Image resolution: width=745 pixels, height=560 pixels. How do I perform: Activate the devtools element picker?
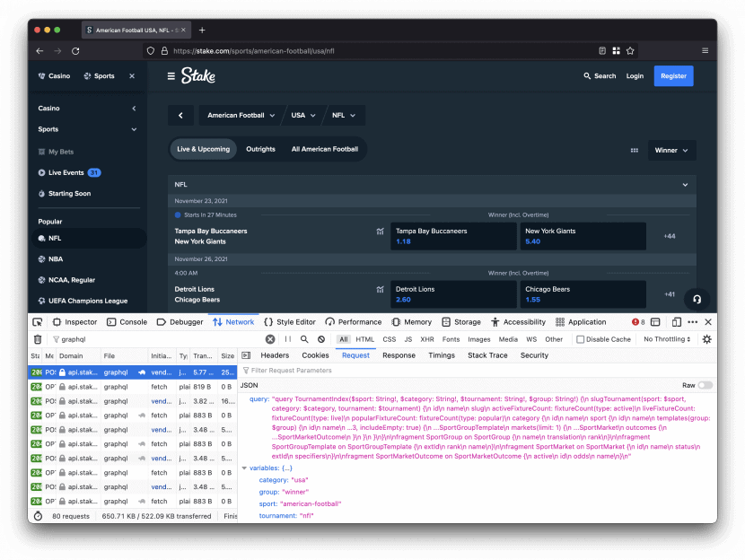point(38,322)
